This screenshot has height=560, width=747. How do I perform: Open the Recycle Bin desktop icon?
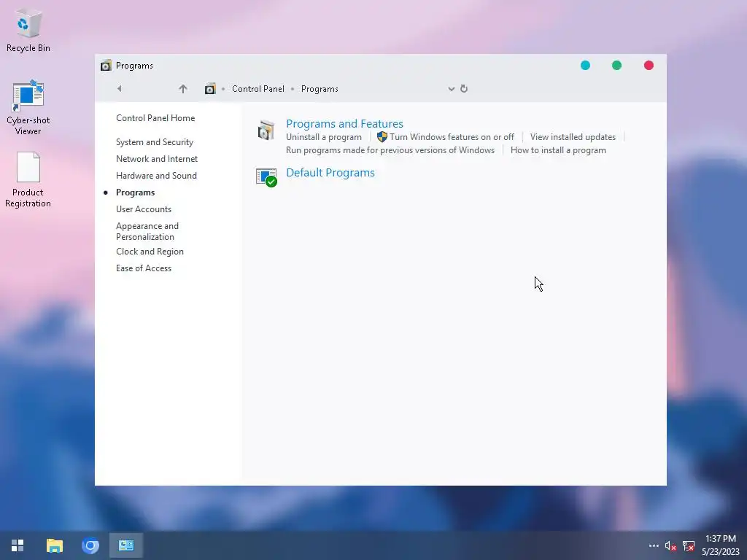tap(28, 30)
